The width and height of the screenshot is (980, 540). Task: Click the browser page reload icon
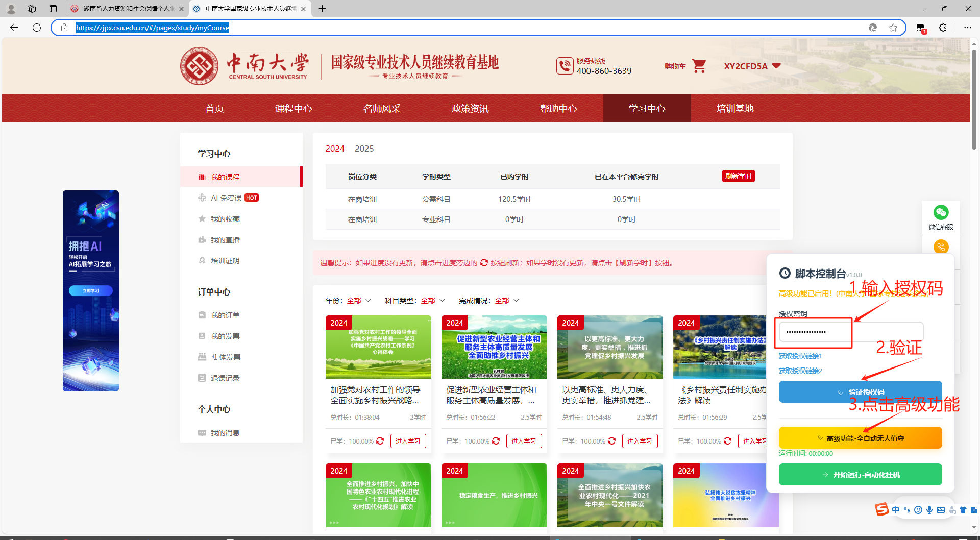37,28
